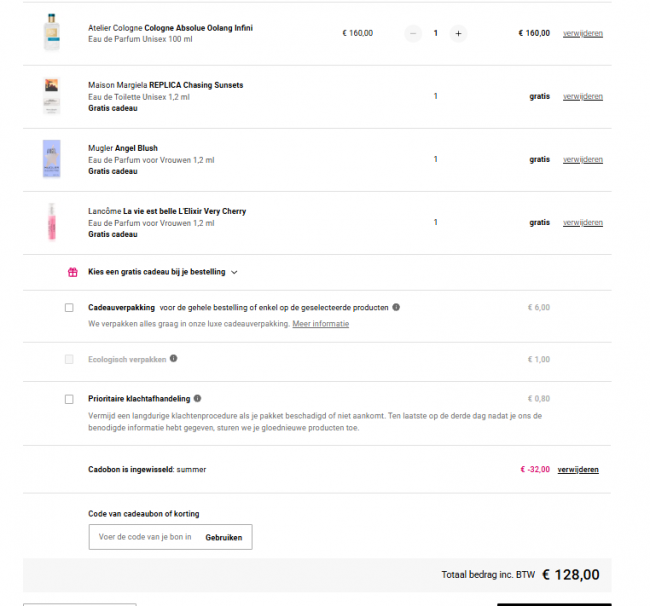Increase quantity with the plus button

click(458, 34)
